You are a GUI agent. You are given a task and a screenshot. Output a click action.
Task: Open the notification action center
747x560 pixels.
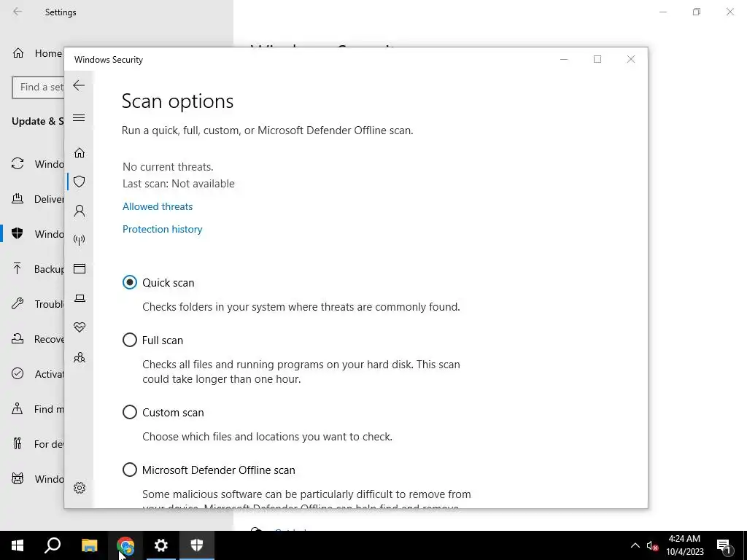tap(724, 545)
